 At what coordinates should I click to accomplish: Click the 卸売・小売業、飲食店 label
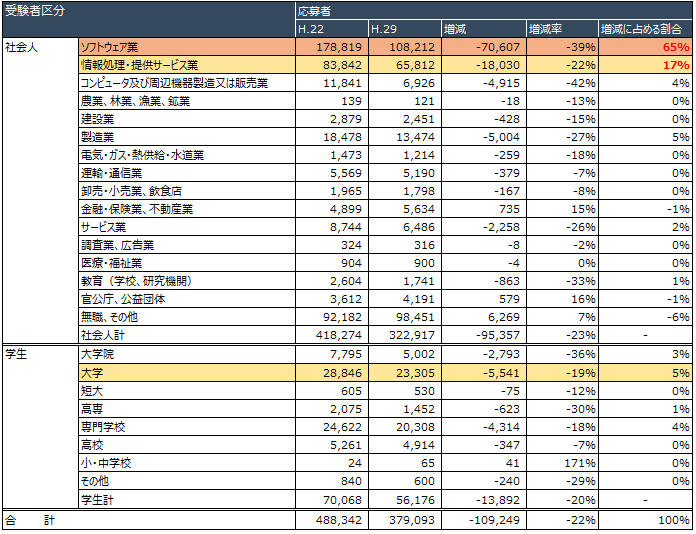[131, 191]
